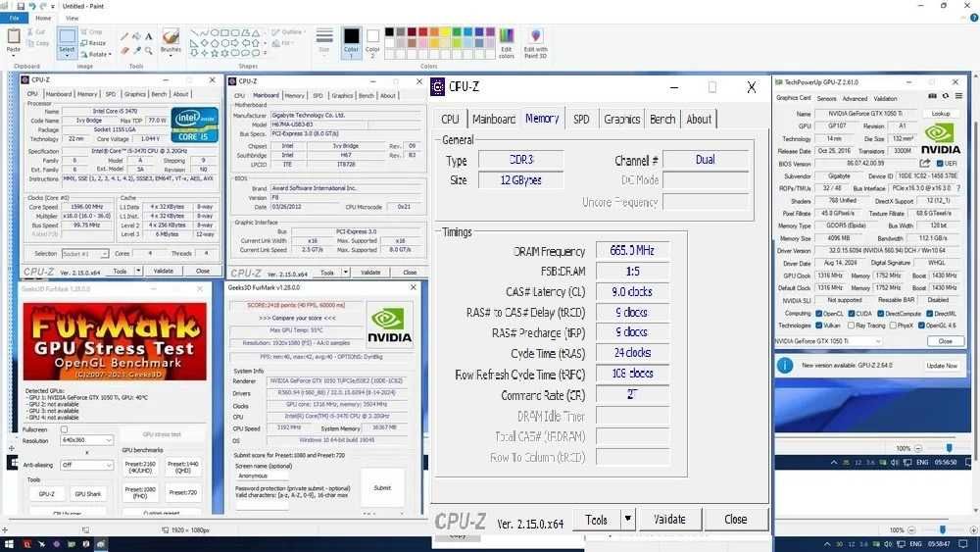The height and width of the screenshot is (552, 980).
Task: Click the Edit colors icon
Action: pyautogui.click(x=507, y=35)
